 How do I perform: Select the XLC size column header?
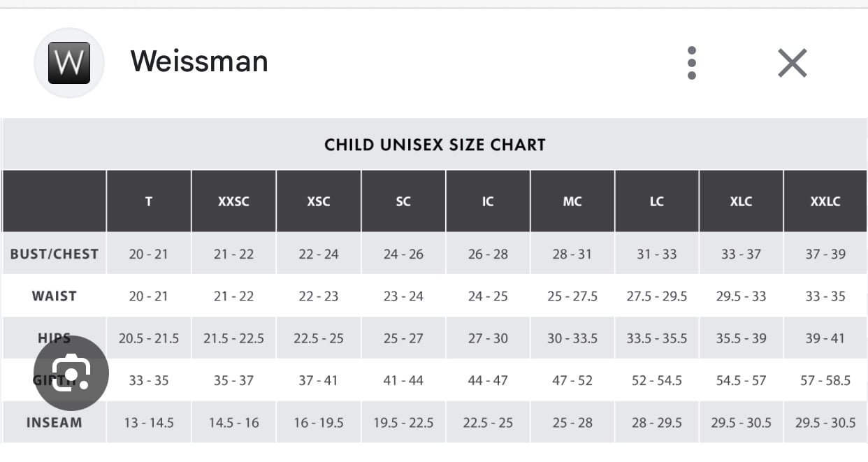(741, 201)
